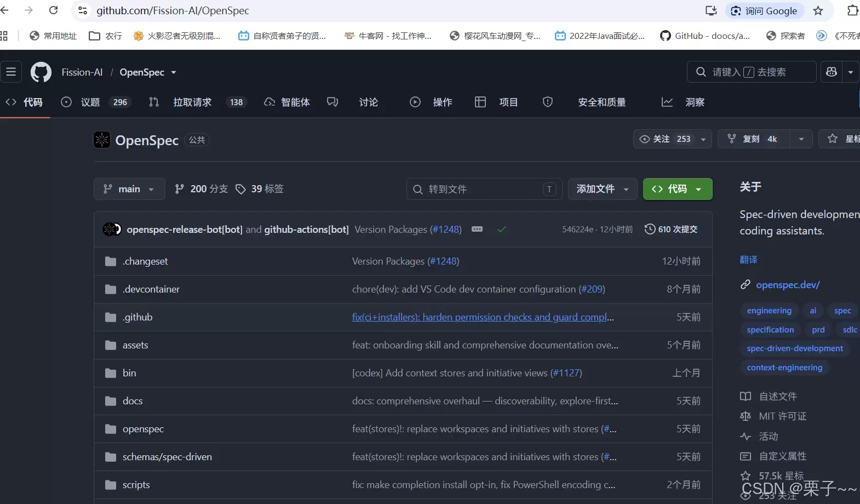This screenshot has height=504, width=860.
Task: Go to GitHub home via the Octocat logo
Action: (x=41, y=72)
